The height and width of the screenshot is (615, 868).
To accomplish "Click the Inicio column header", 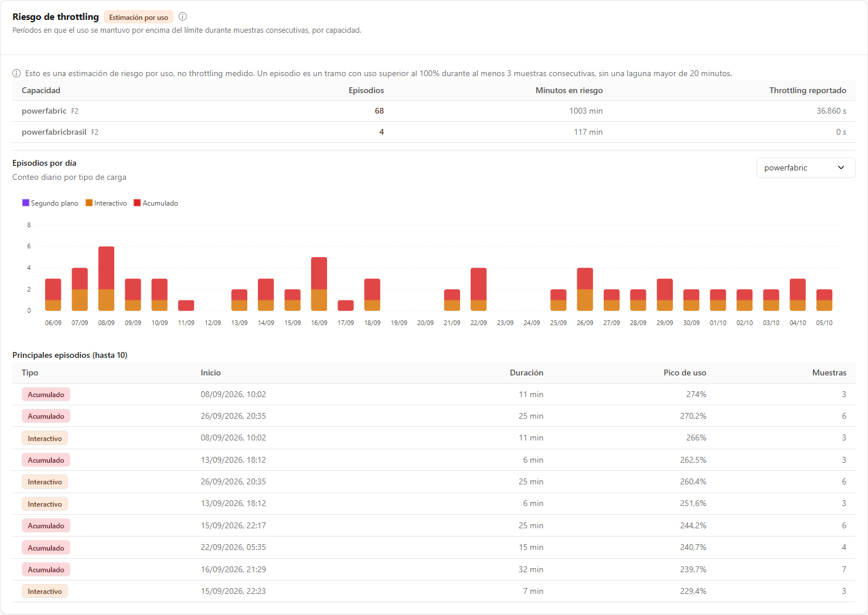I will [211, 373].
